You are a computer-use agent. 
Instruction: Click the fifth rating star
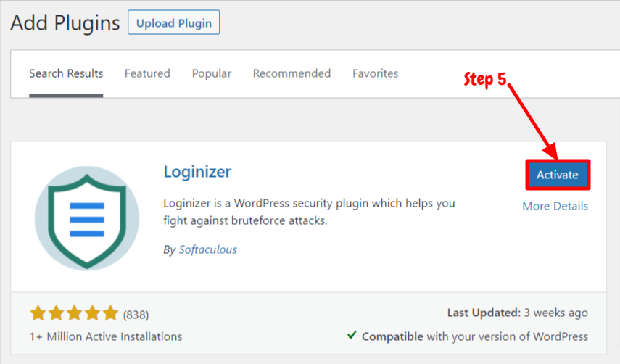(109, 314)
